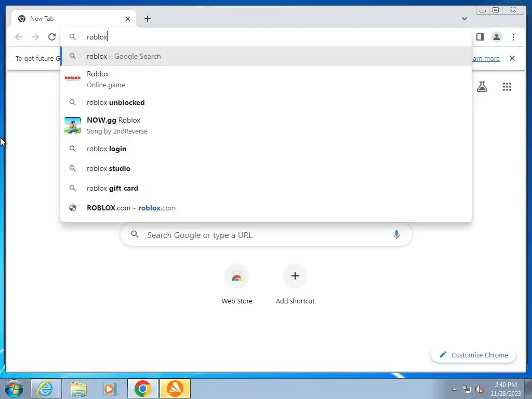Open the Search Labs flask icon
This screenshot has width=532, height=399.
pos(482,87)
